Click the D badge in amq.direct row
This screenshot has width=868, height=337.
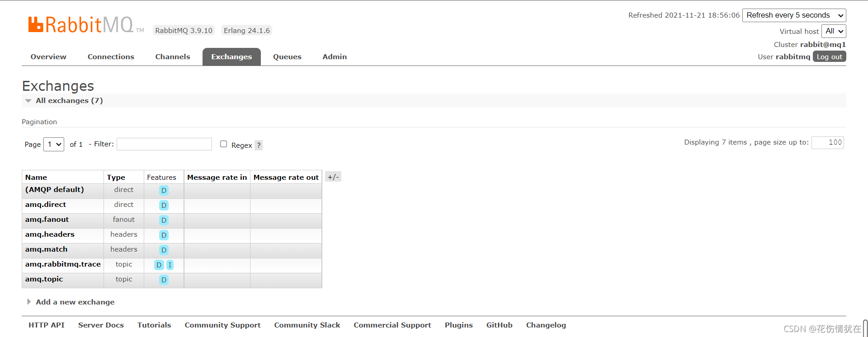tap(164, 205)
